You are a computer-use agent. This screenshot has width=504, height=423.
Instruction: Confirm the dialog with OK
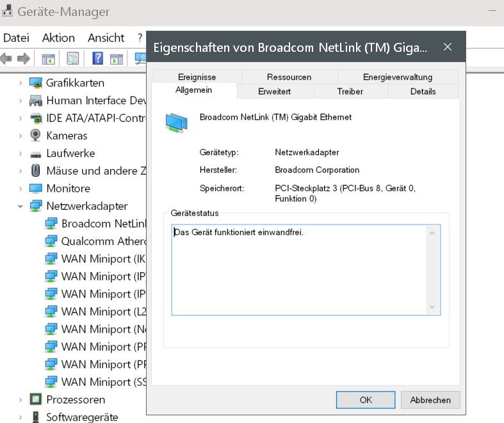pyautogui.click(x=366, y=400)
